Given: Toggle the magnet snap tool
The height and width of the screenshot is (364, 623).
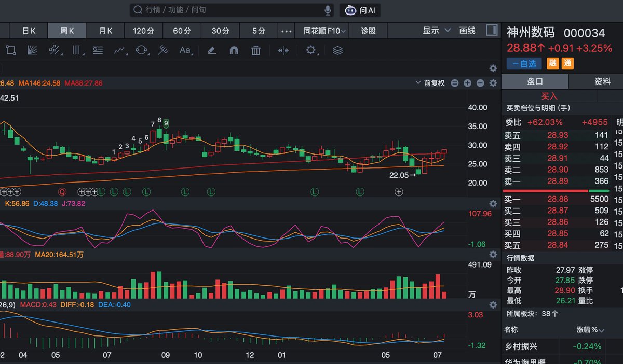Looking at the screenshot, I should (x=234, y=50).
